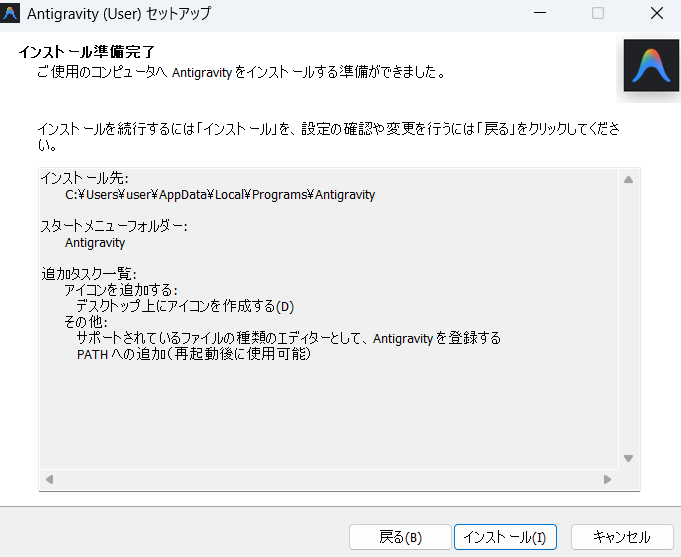Screen dimensions: 681x557
Task: Click the PATHへの追加 line in the summary
Action: click(x=194, y=354)
